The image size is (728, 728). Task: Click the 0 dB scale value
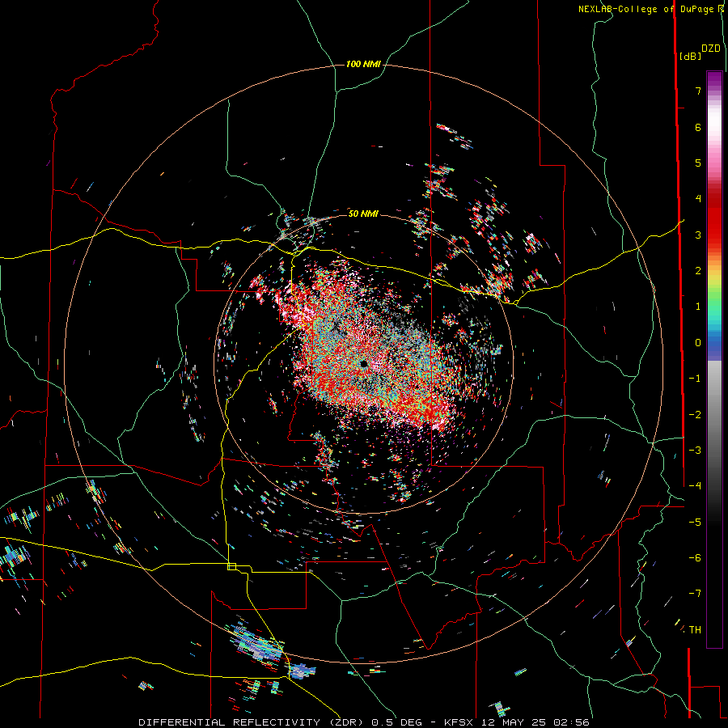tap(698, 343)
